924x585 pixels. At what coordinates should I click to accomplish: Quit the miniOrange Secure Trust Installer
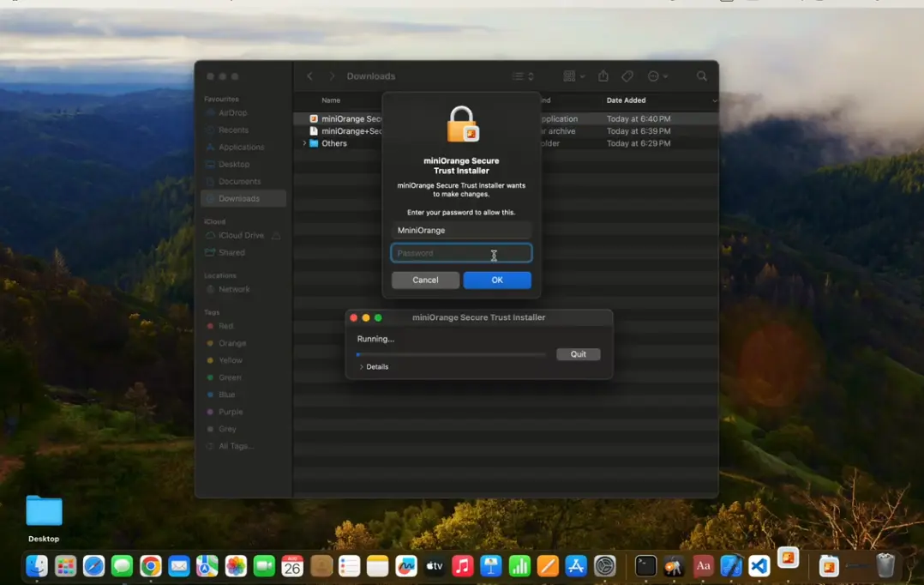pyautogui.click(x=578, y=353)
